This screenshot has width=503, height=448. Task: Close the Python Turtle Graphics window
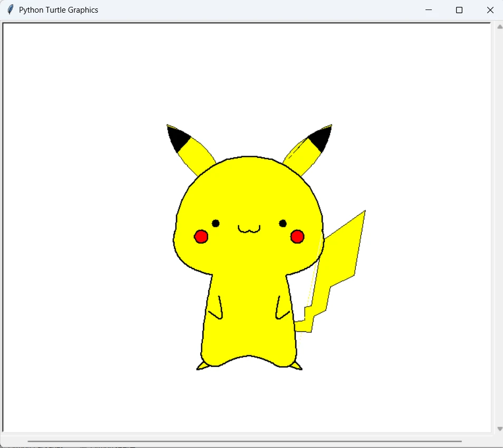[490, 10]
